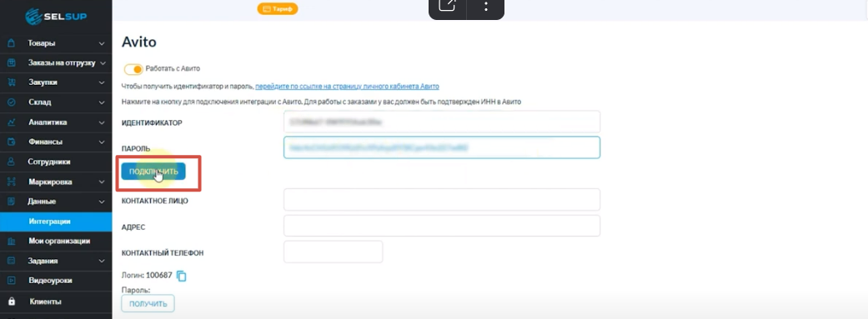Click the SelSup logo
This screenshot has height=319, width=868.
[x=55, y=17]
